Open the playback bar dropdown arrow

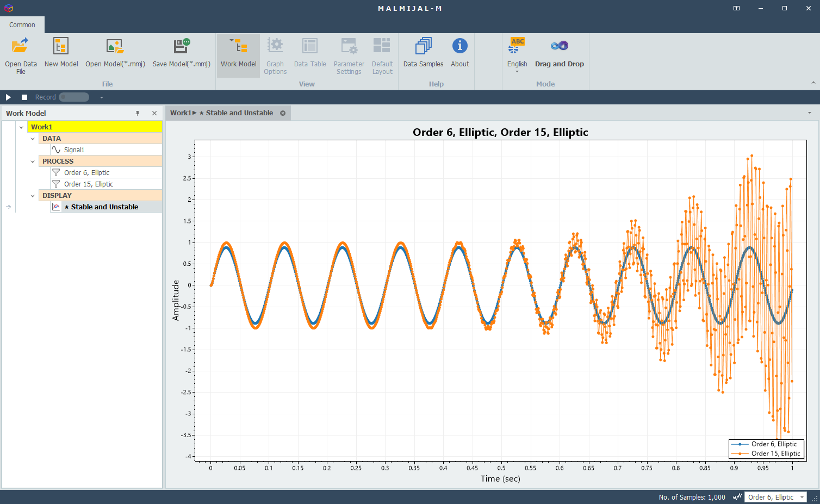[101, 97]
